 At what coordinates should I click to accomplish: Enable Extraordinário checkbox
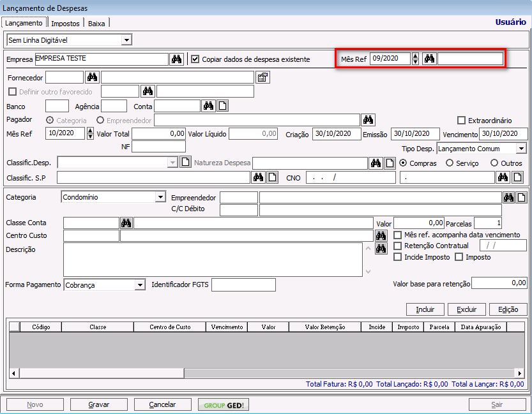coord(461,121)
